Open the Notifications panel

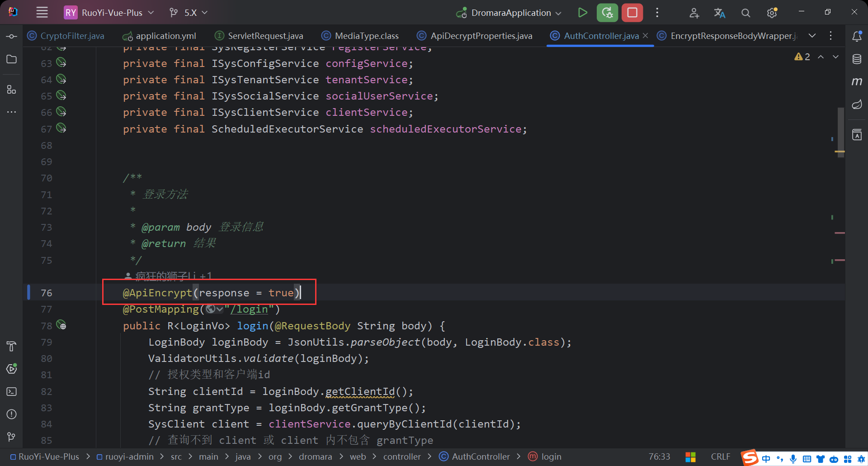[x=857, y=36]
